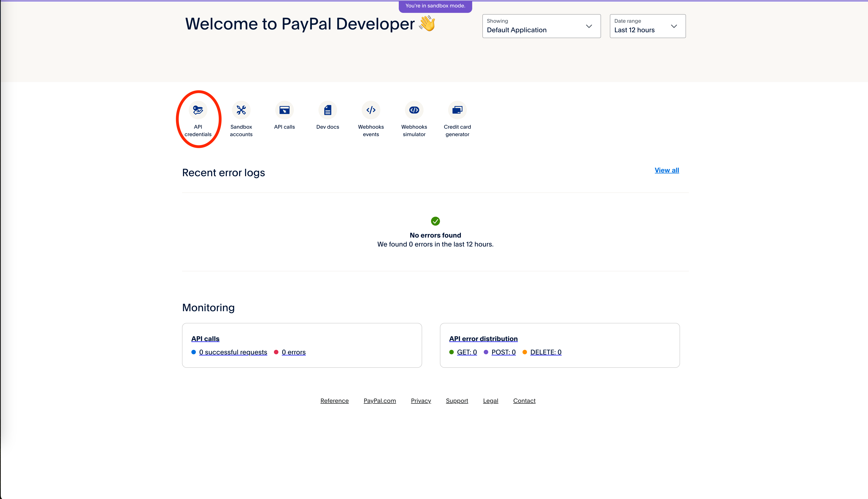Click the Webhooks events icon
Image resolution: width=868 pixels, height=499 pixels.
(x=371, y=110)
